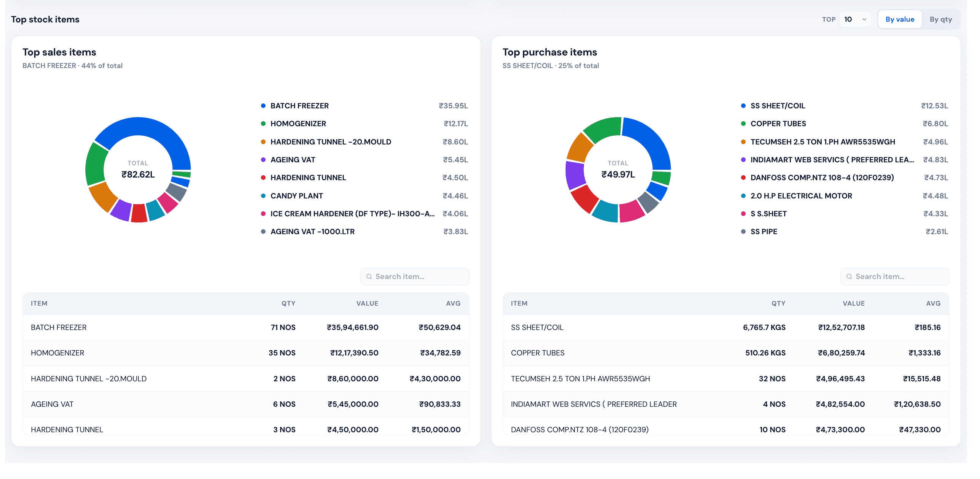Click the search icon in sales search box

[369, 277]
